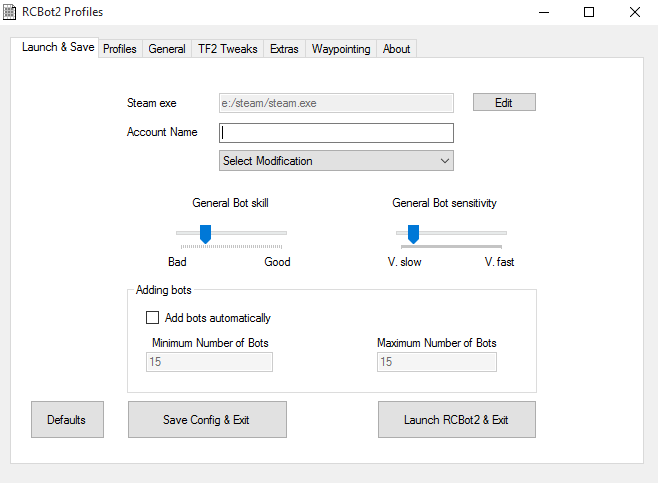Enable Add bots automatically checkbox
Viewport: 658px width, 483px height.
153,318
